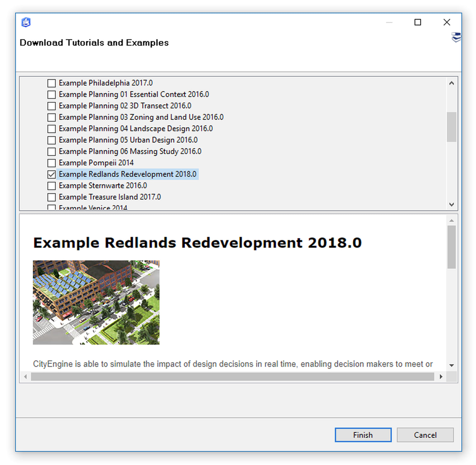Click the CityEngine app icon in title bar
The image size is (476, 465).
point(26,22)
